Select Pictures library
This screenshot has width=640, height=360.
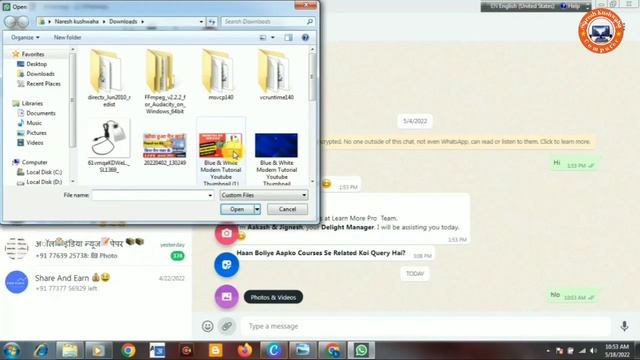(36, 133)
